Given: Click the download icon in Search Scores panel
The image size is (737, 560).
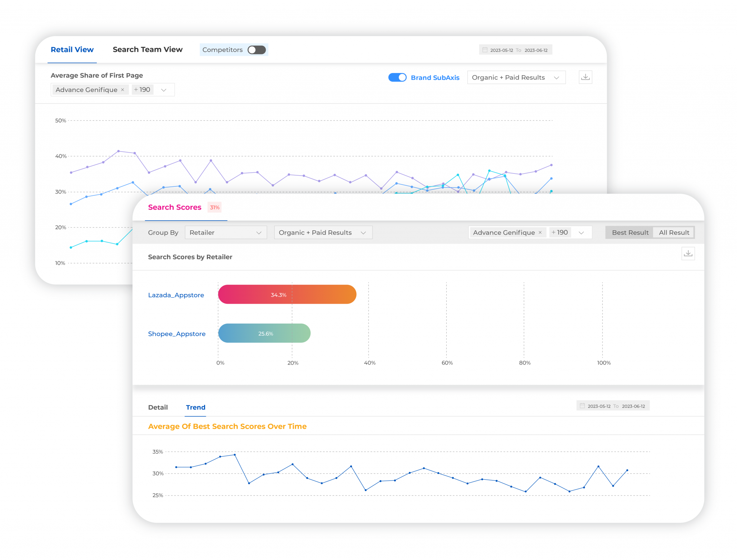Looking at the screenshot, I should click(x=688, y=253).
